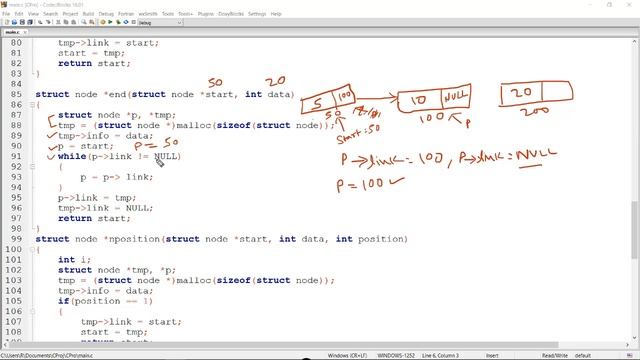
Task: Click line number 99 in the margin
Action: pyautogui.click(x=16, y=239)
